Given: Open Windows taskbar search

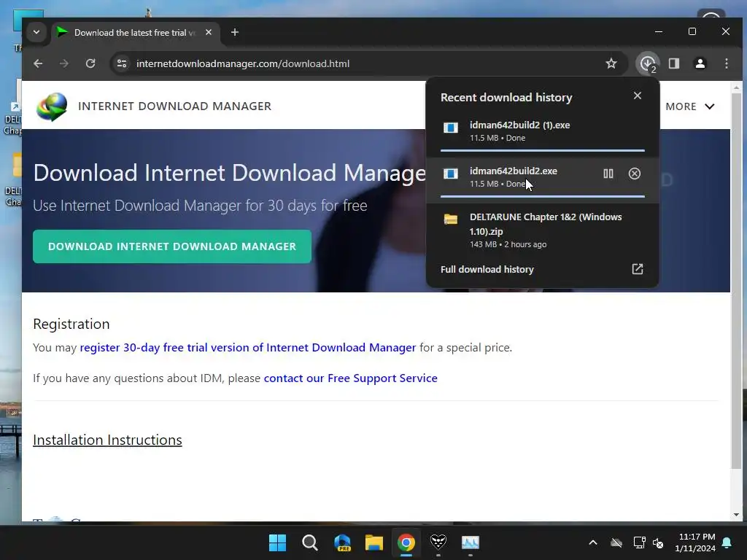Looking at the screenshot, I should point(309,542).
